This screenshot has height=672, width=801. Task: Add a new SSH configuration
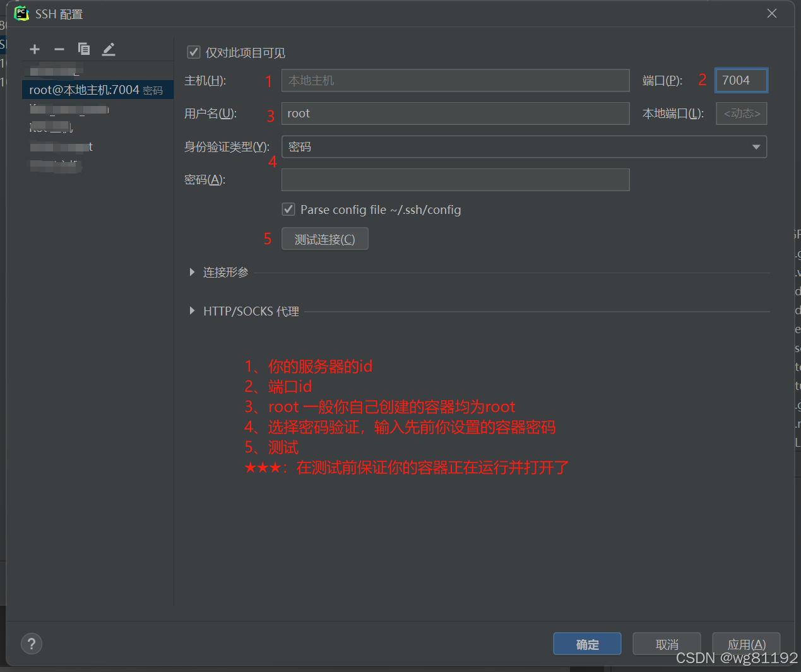[x=34, y=49]
